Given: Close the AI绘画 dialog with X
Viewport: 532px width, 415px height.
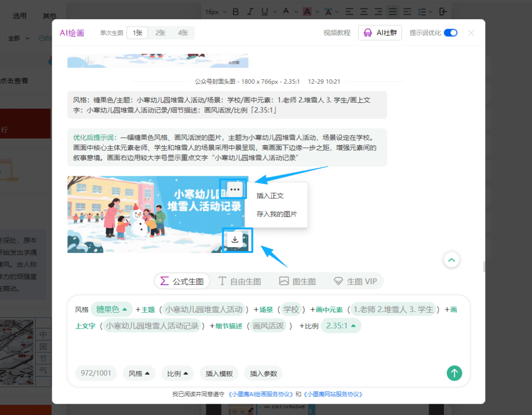Looking at the screenshot, I should (471, 33).
